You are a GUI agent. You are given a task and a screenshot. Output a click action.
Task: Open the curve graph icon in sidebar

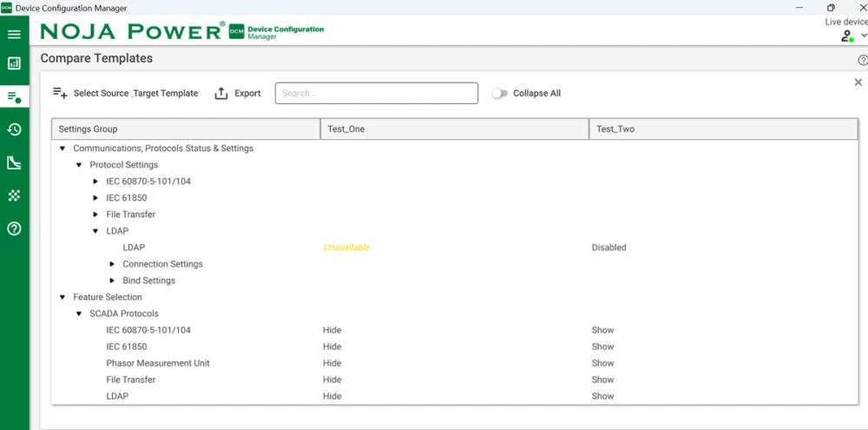tap(15, 163)
